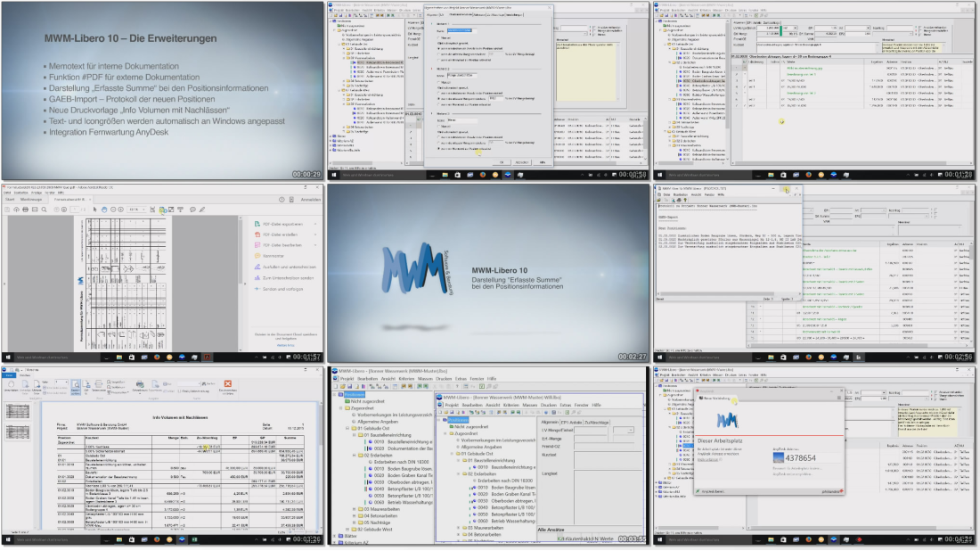Open Ausfüllen und unterschreiben in Acrobat pane
This screenshot has width=980, height=551.
290,267
